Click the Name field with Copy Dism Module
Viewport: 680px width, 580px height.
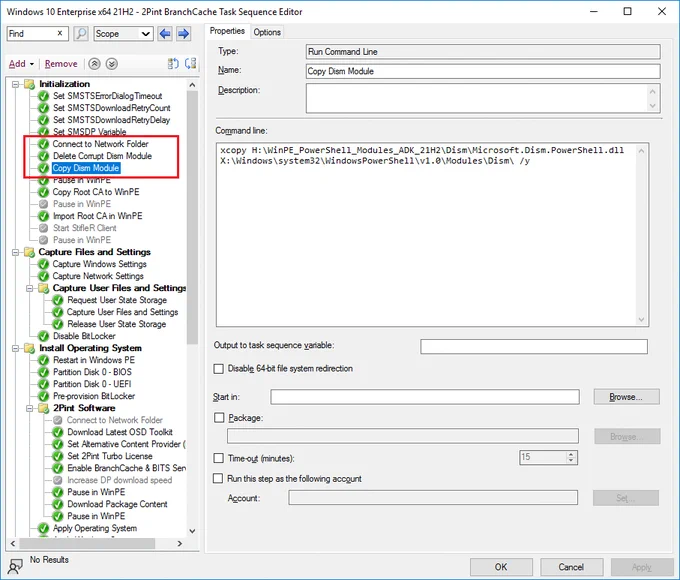(x=483, y=71)
